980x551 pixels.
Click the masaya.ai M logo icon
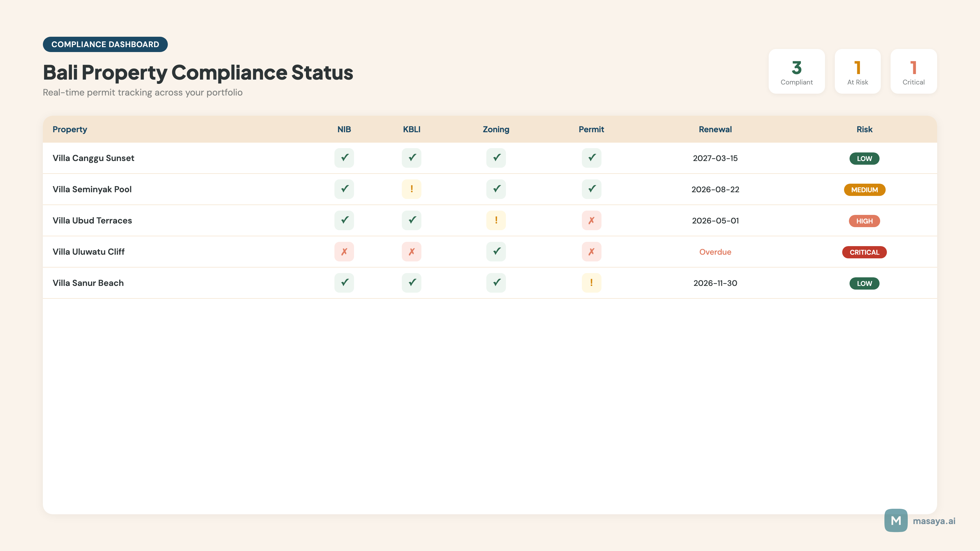click(895, 520)
